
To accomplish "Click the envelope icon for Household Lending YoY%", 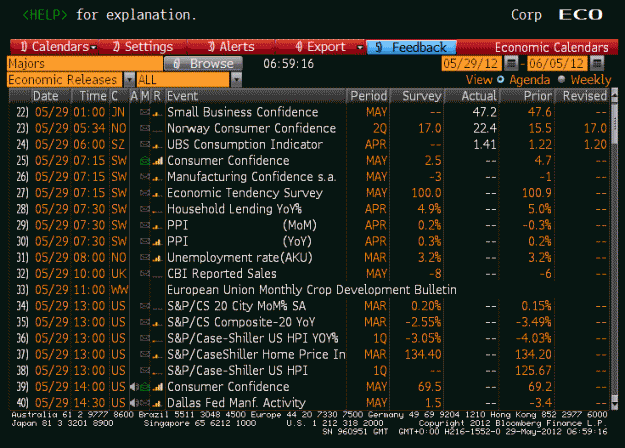I will (145, 209).
